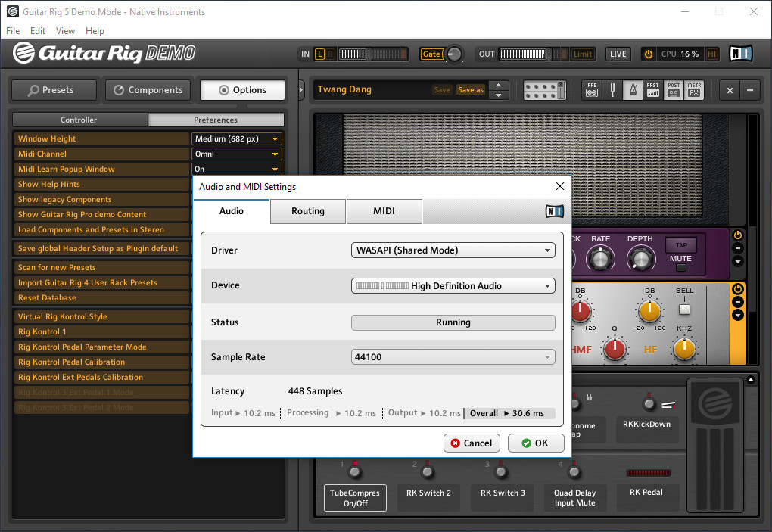
Task: Show the PRST preset volume icon
Action: coord(653,90)
